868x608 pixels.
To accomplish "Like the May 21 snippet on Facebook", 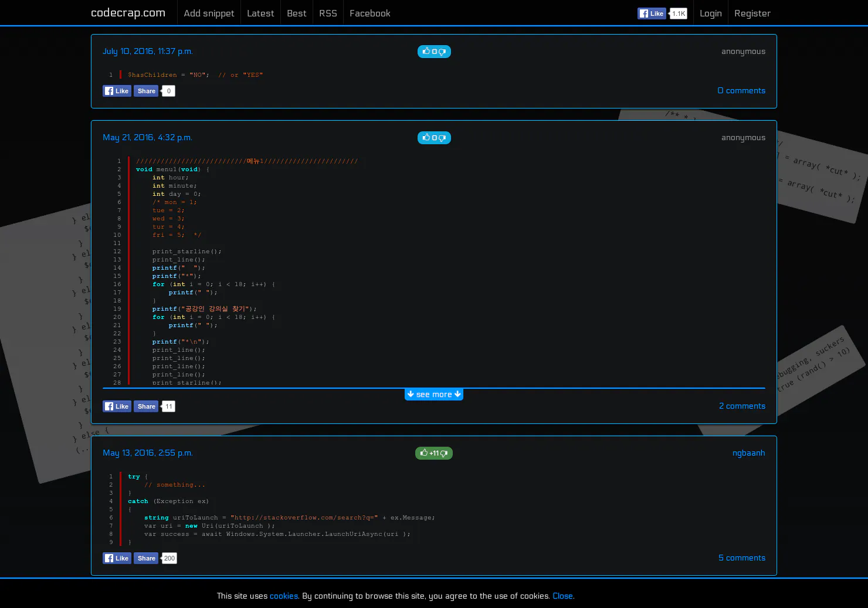I will [117, 406].
